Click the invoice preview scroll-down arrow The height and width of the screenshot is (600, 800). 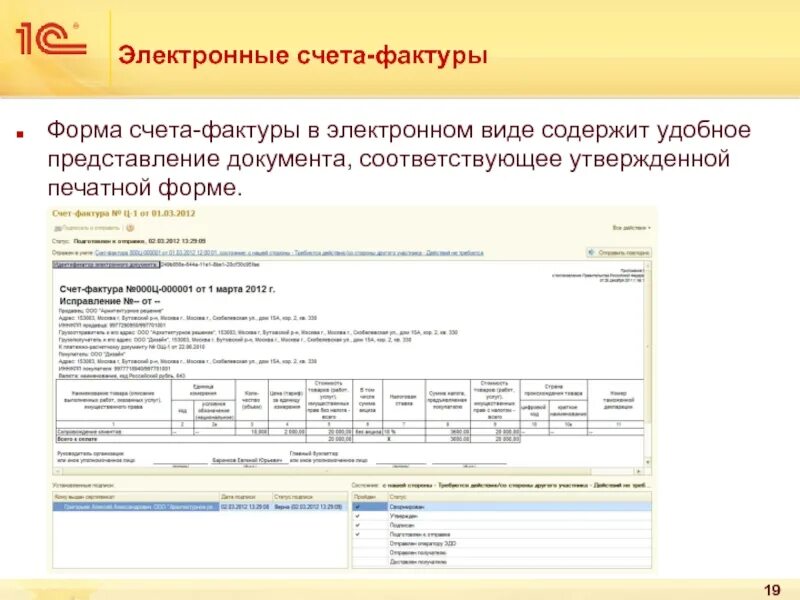point(648,462)
